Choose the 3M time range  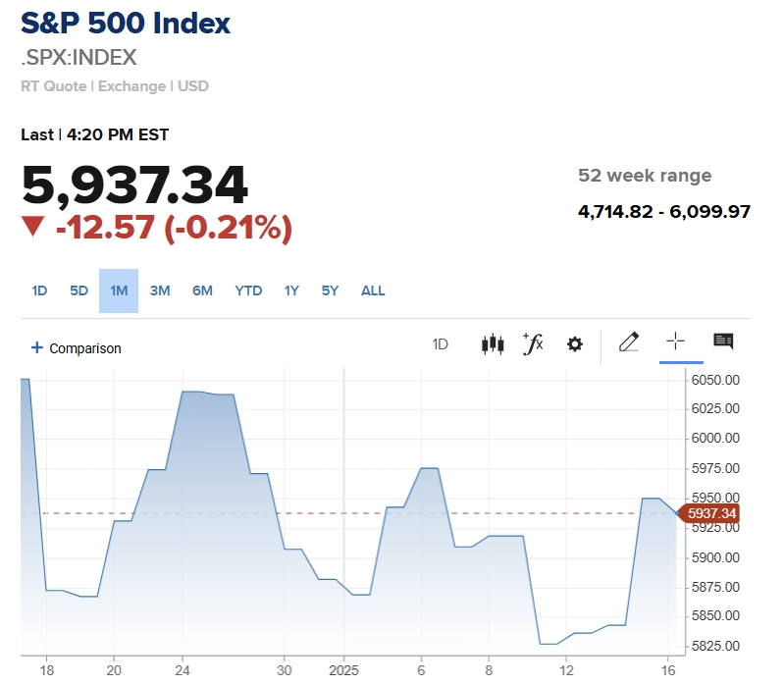coord(160,290)
